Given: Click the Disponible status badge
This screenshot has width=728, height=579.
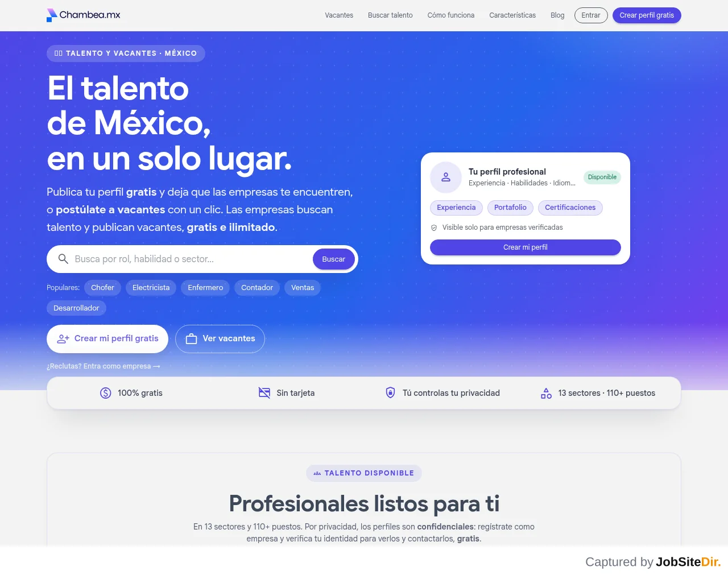Looking at the screenshot, I should (x=602, y=177).
